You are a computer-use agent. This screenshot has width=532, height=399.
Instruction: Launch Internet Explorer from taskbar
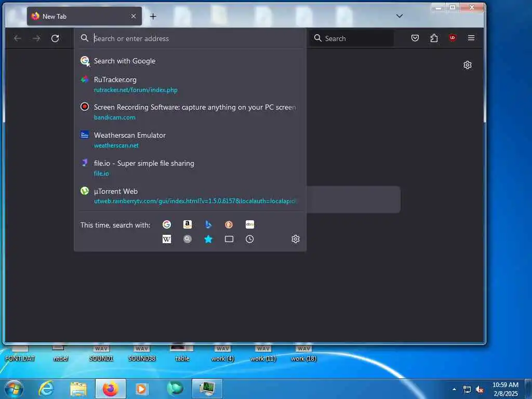click(x=46, y=389)
